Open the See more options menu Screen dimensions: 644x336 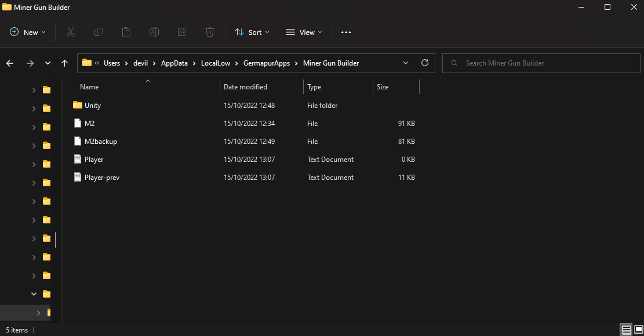tap(346, 32)
